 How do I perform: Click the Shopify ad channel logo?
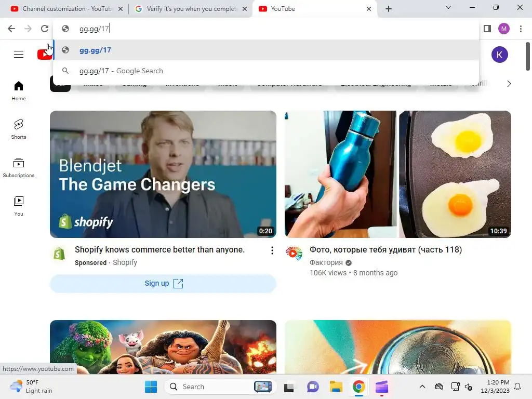point(59,254)
